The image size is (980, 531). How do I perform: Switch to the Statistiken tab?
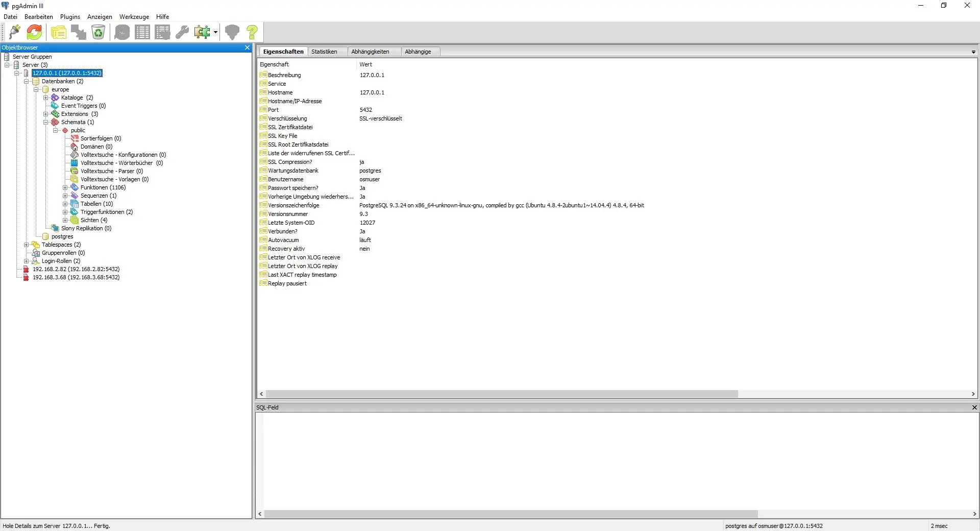click(324, 52)
